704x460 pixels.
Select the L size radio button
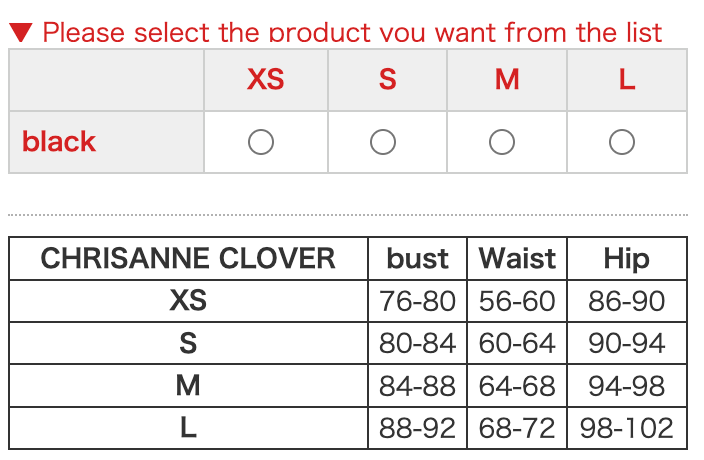point(622,142)
